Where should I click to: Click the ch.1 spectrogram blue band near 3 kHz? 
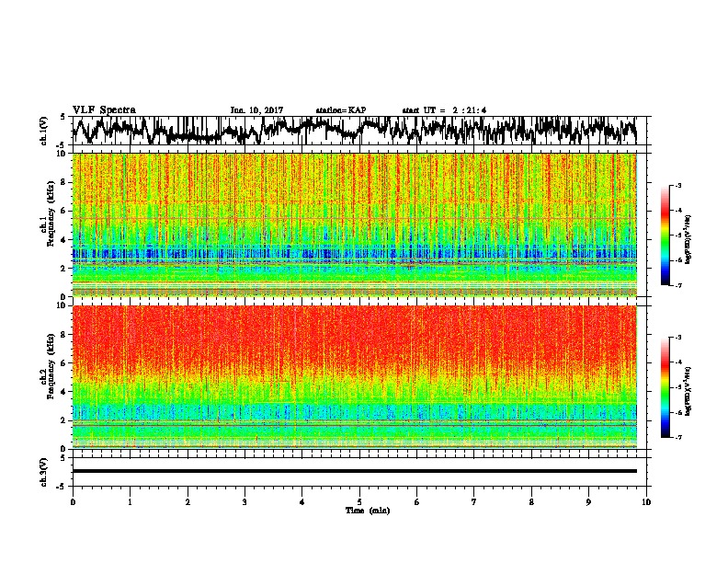point(355,254)
